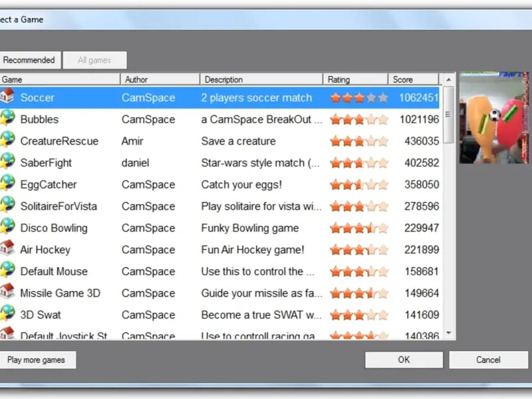
Task: Click the Soccer game house icon
Action: pyautogui.click(x=7, y=96)
